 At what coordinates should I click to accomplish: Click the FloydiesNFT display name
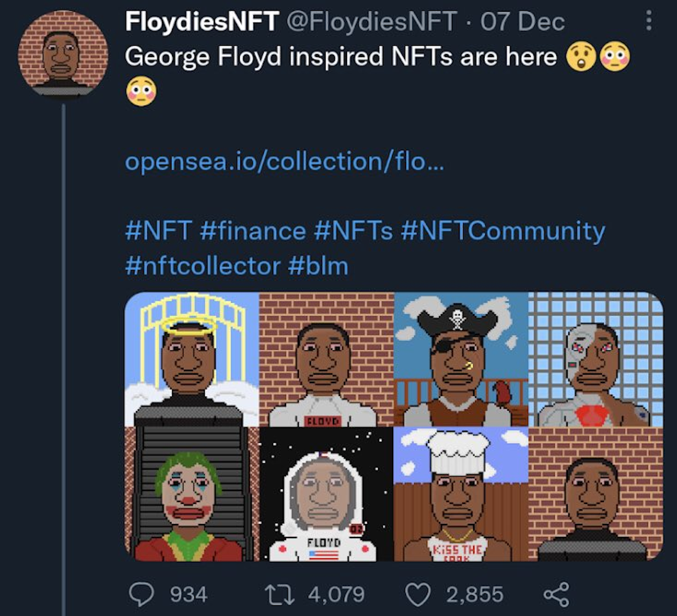(201, 22)
